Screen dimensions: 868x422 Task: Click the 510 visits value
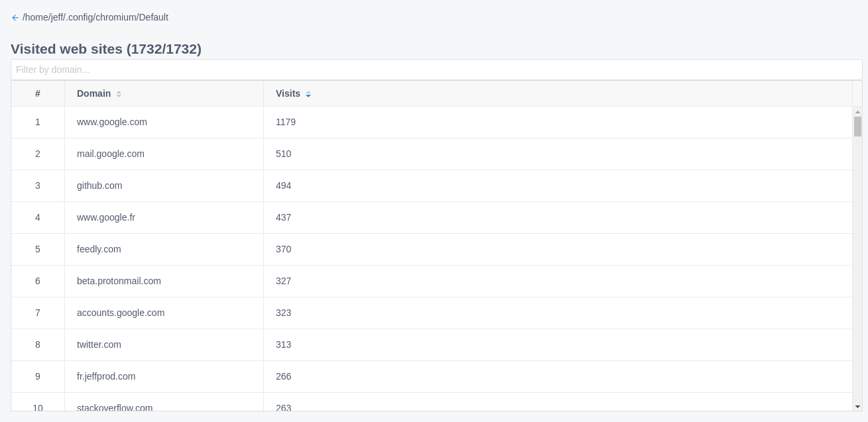tap(283, 154)
